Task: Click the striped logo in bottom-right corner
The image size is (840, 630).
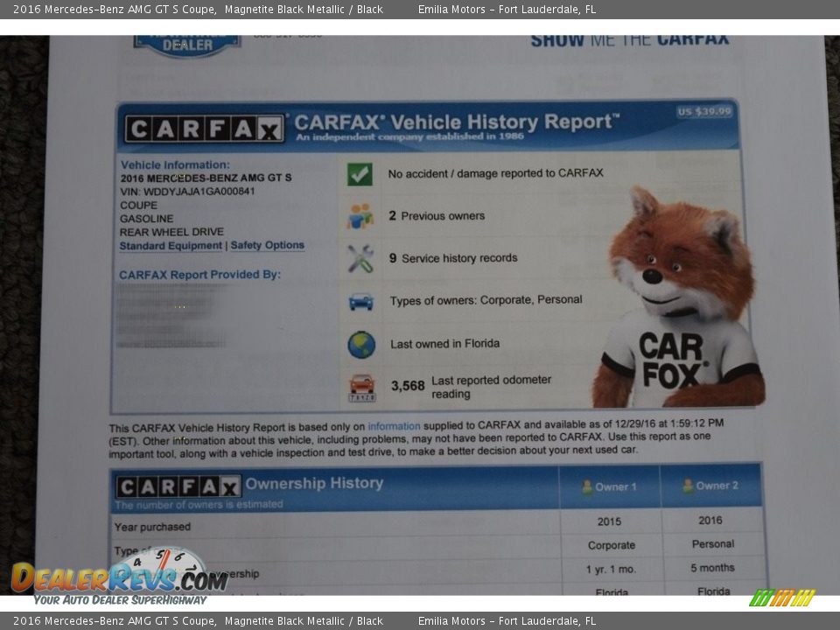Action: (x=782, y=598)
